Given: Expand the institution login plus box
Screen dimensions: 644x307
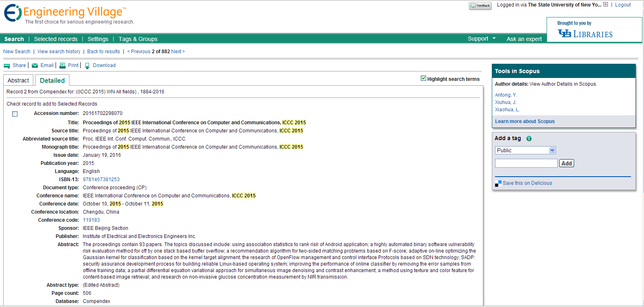Looking at the screenshot, I should tap(606, 4).
